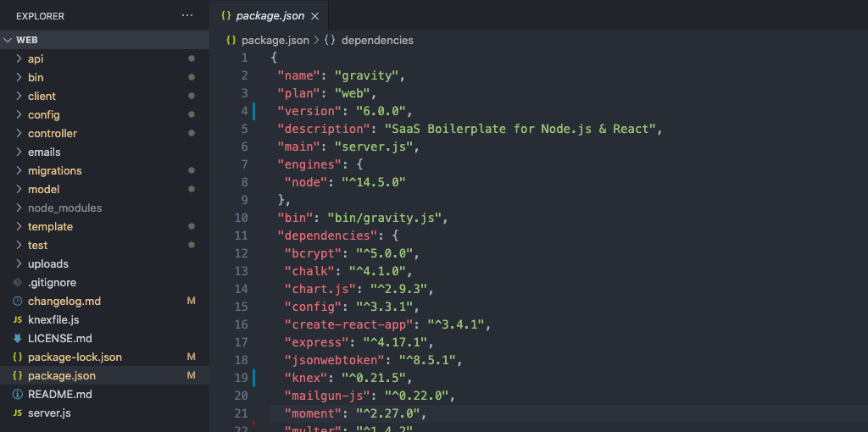
Task: Click the "chart.js" dependency key
Action: [320, 288]
